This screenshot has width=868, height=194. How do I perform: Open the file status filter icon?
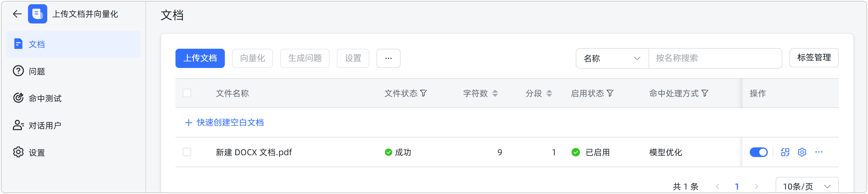pos(423,93)
